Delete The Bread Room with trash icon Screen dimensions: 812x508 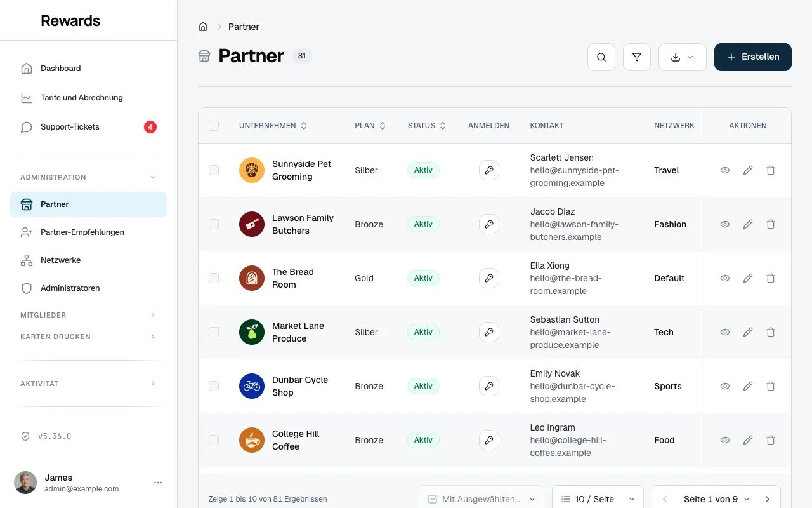point(771,278)
